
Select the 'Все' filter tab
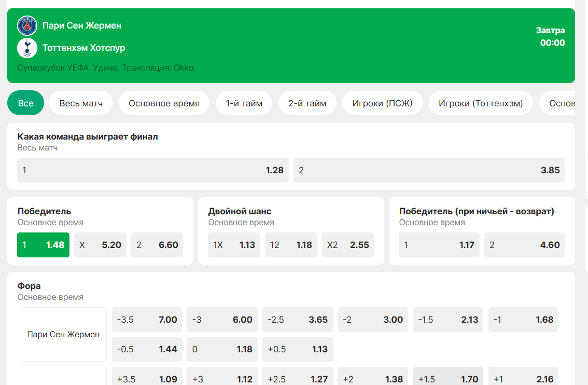[25, 103]
